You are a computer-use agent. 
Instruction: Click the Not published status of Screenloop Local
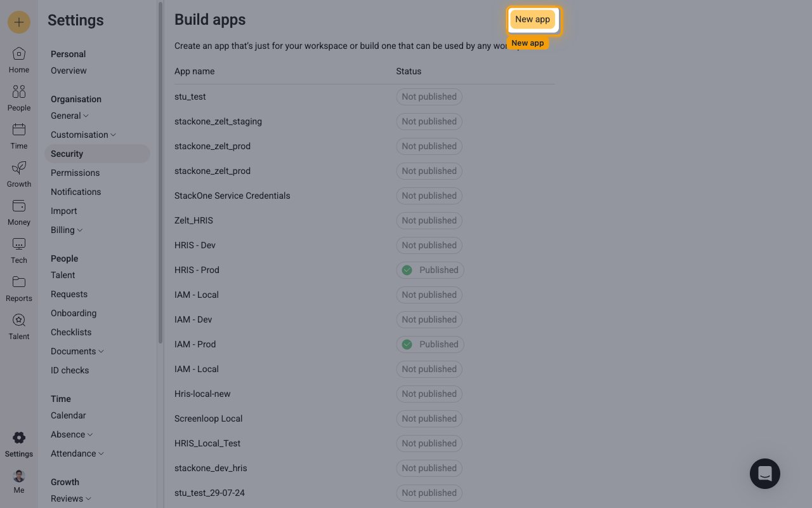[429, 418]
